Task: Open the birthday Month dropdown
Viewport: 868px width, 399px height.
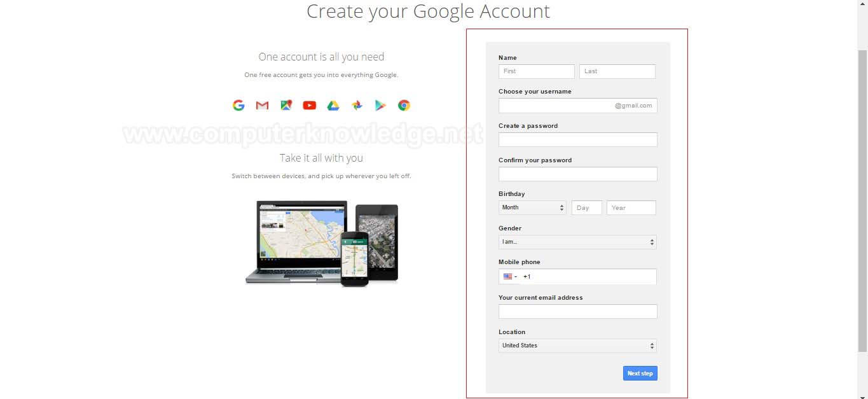Action: click(532, 207)
